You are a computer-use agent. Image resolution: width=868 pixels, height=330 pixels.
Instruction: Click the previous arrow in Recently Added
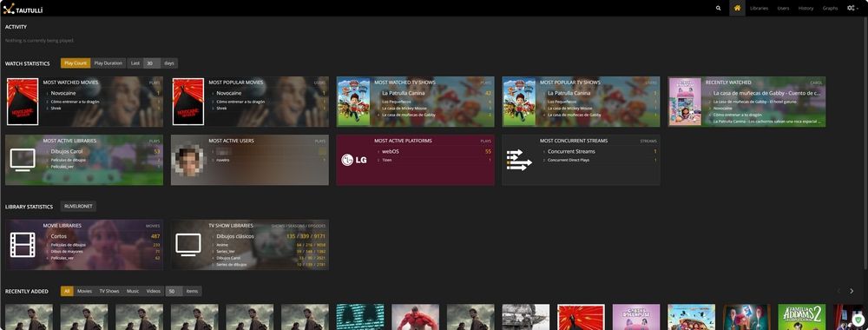tap(838, 291)
